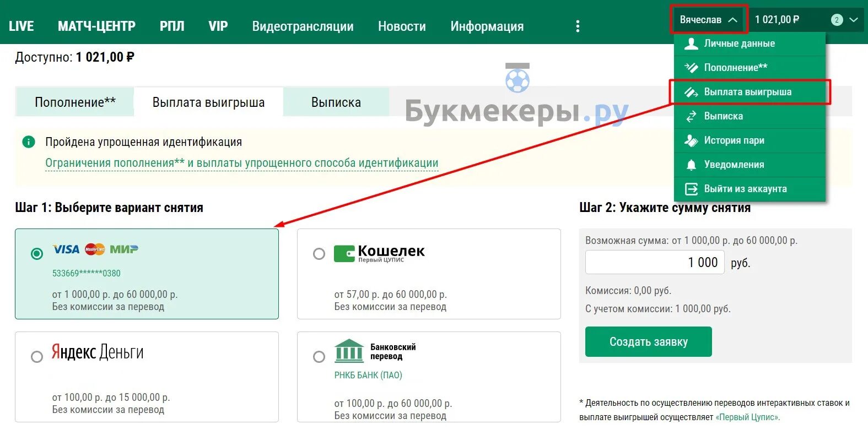Click Пройдена упрощенная идентификация text

pos(144,142)
